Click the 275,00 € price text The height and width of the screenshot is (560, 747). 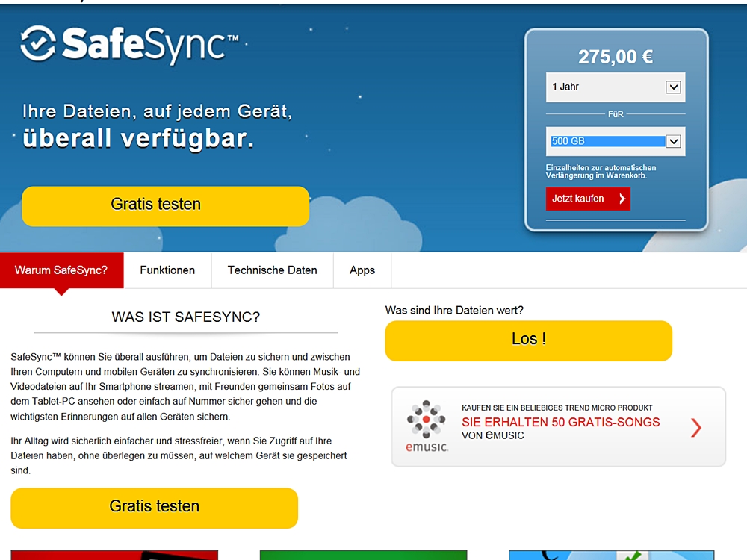616,57
